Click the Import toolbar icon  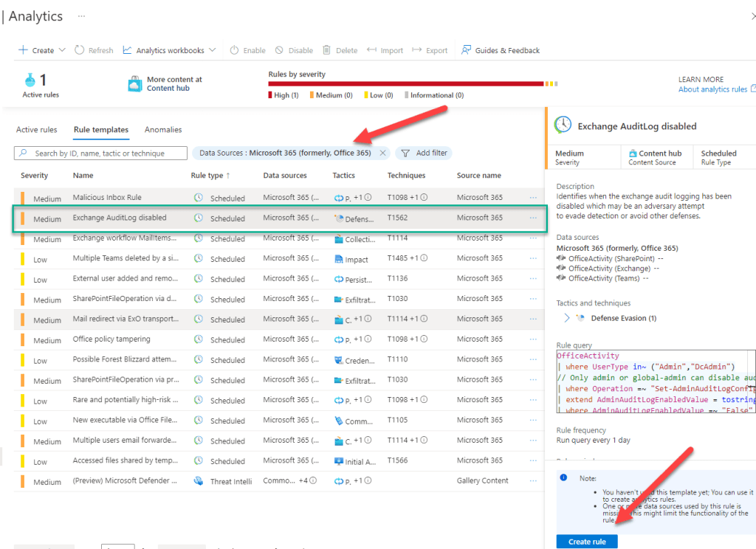point(371,50)
